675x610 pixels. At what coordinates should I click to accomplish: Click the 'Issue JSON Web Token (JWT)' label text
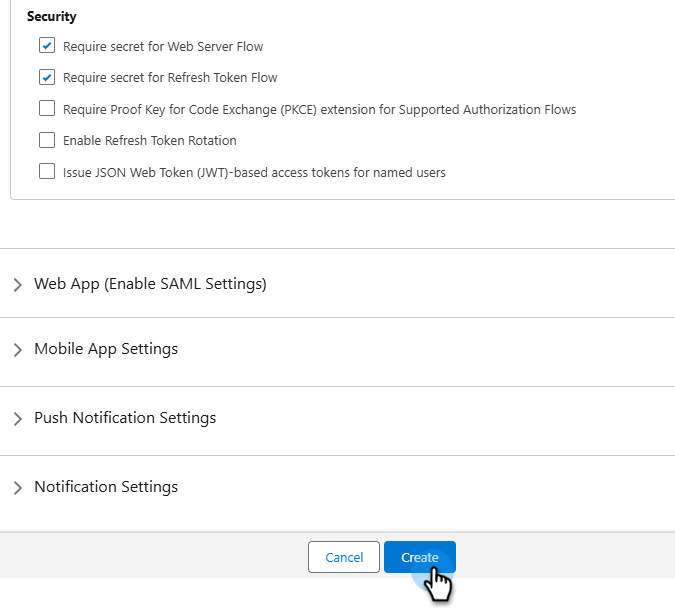click(x=254, y=172)
